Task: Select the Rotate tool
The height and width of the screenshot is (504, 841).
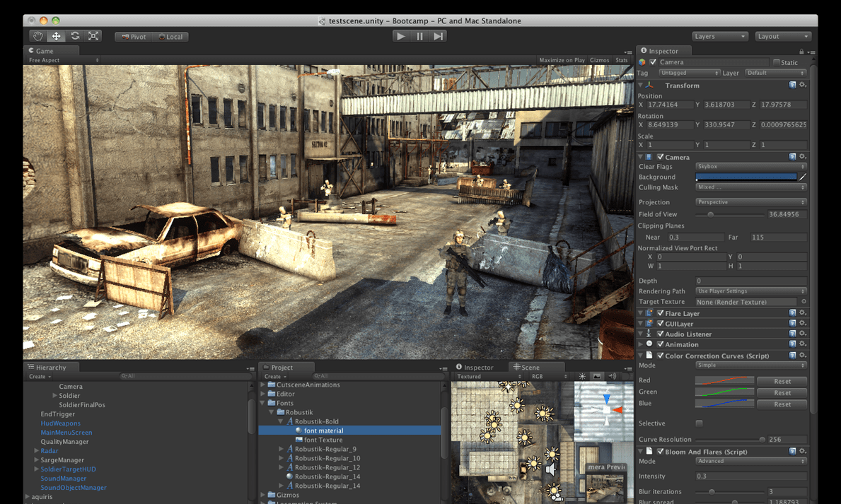Action: tap(74, 37)
